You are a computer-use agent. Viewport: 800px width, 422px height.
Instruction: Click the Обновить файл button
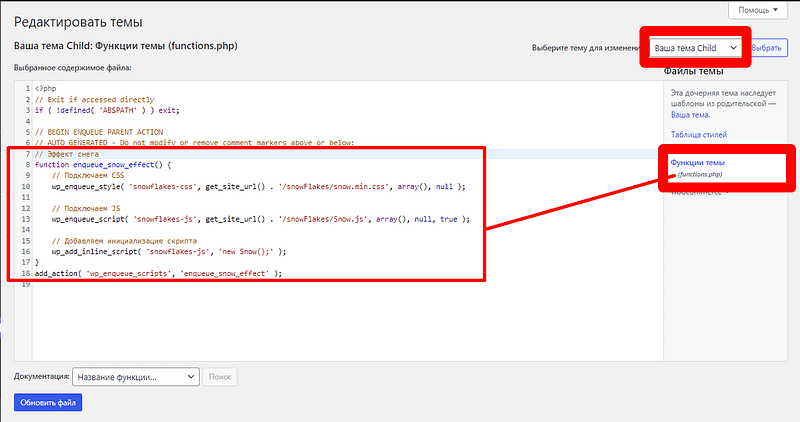pyautogui.click(x=48, y=402)
